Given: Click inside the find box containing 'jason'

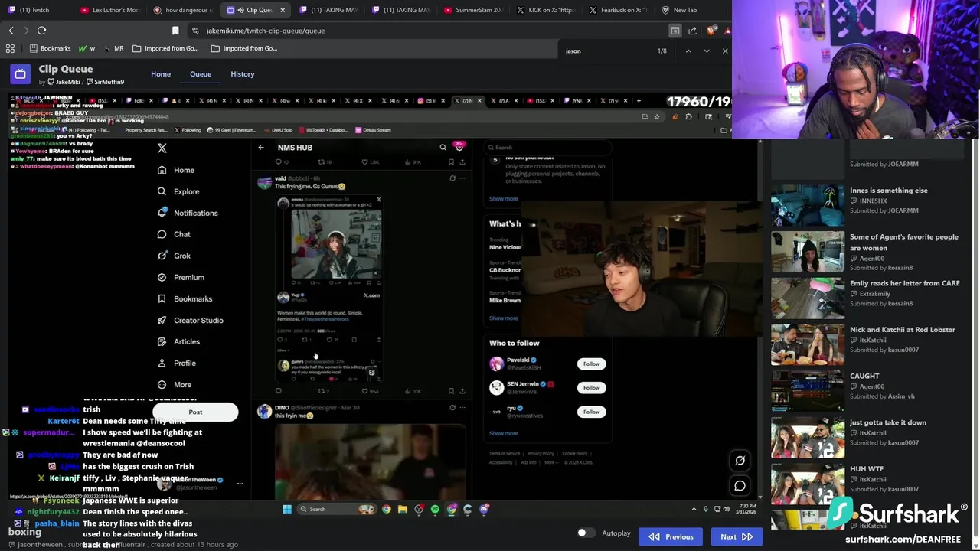Looking at the screenshot, I should (x=609, y=51).
